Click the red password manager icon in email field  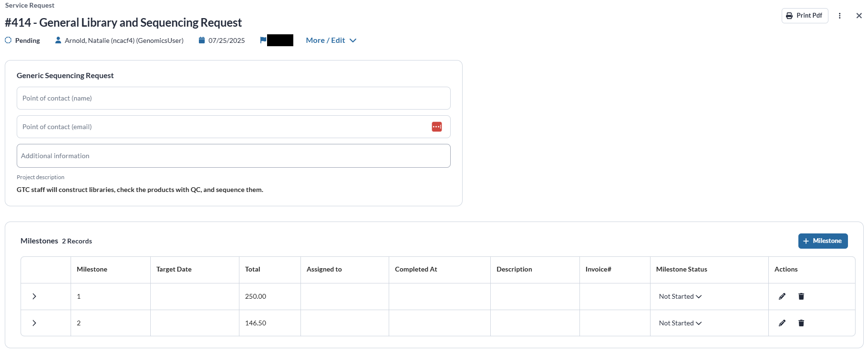coord(436,127)
